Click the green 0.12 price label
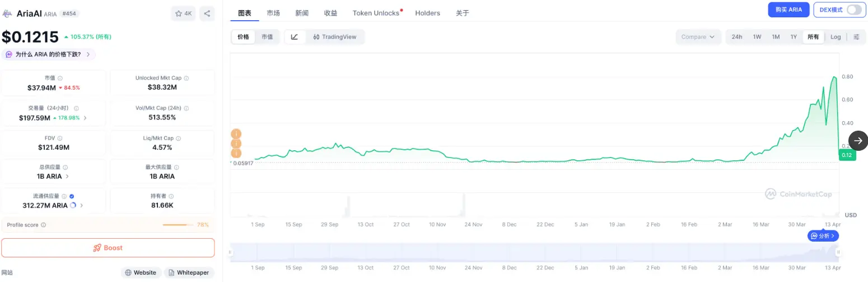This screenshot has width=868, height=282. click(x=847, y=155)
